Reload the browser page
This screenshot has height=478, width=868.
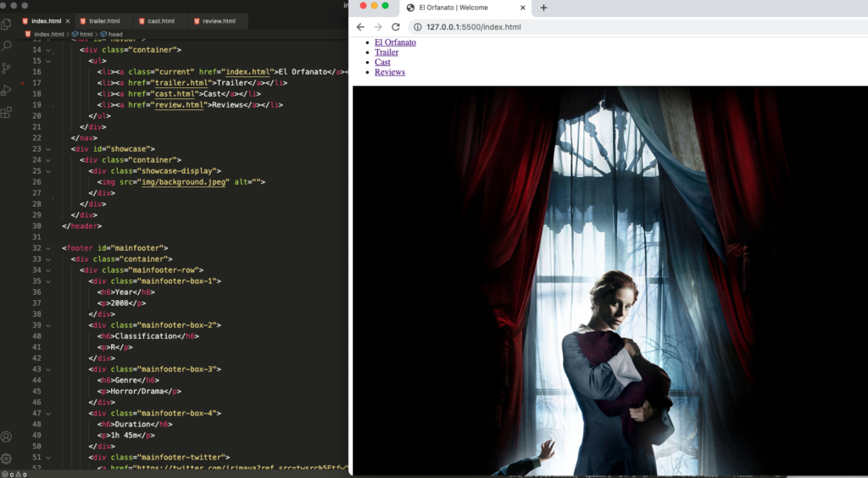coord(396,27)
